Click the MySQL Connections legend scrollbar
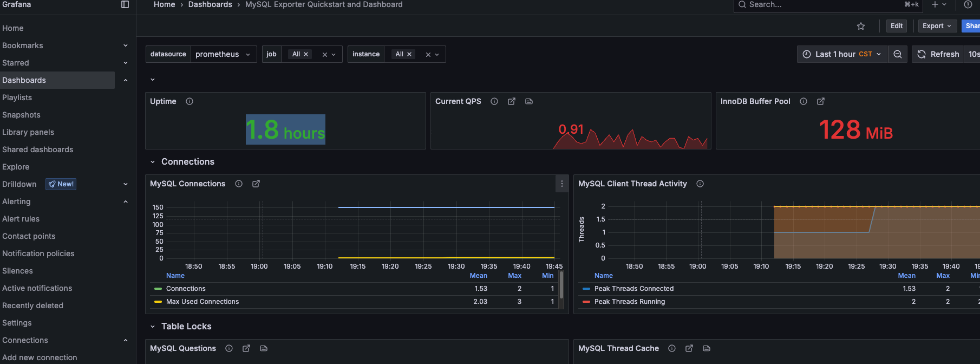The image size is (980, 364). (561, 285)
